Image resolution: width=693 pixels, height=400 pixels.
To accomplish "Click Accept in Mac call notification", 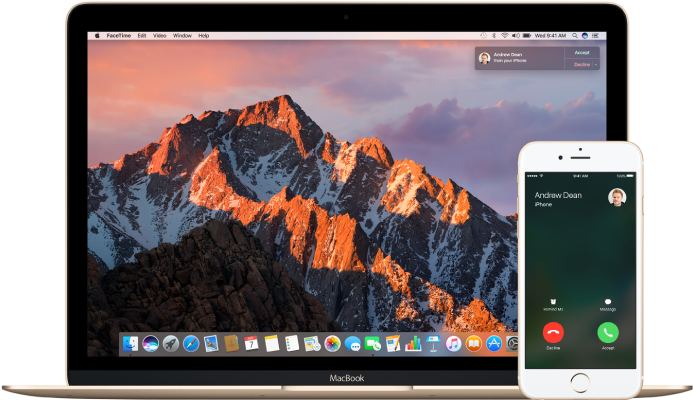I will pyautogui.click(x=582, y=53).
